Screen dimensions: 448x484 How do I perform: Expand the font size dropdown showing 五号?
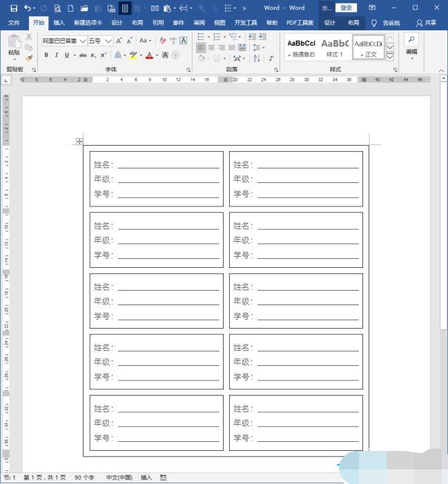tap(108, 41)
